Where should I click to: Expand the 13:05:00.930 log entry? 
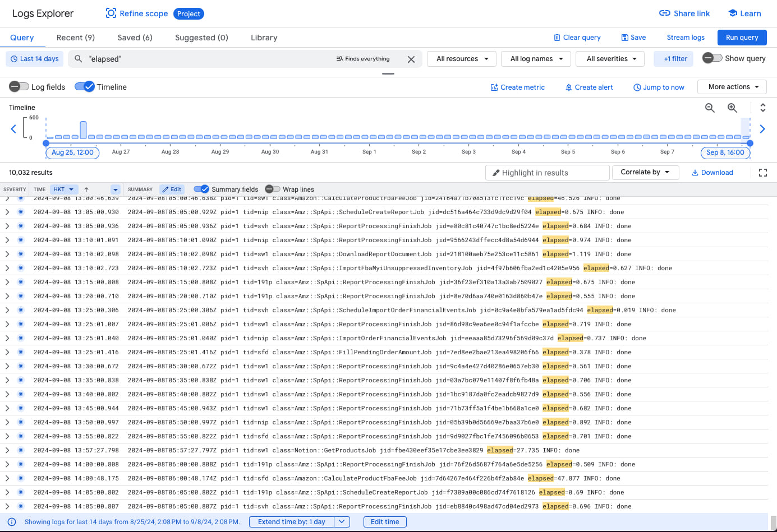point(7,212)
